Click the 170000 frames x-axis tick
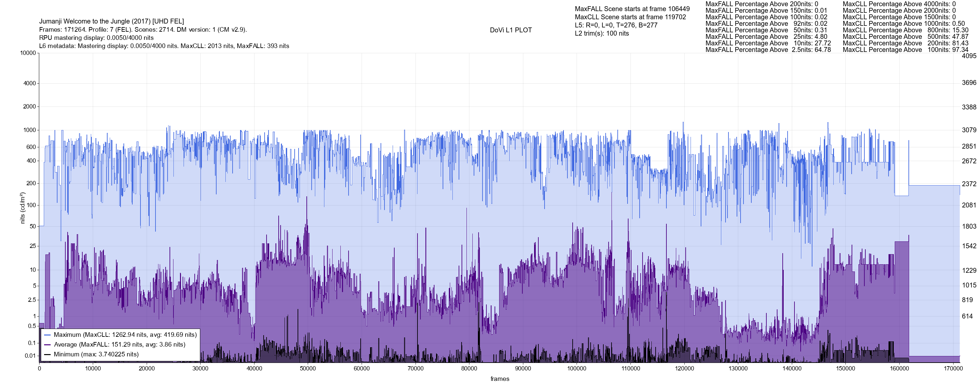980x392 pixels. point(953,368)
